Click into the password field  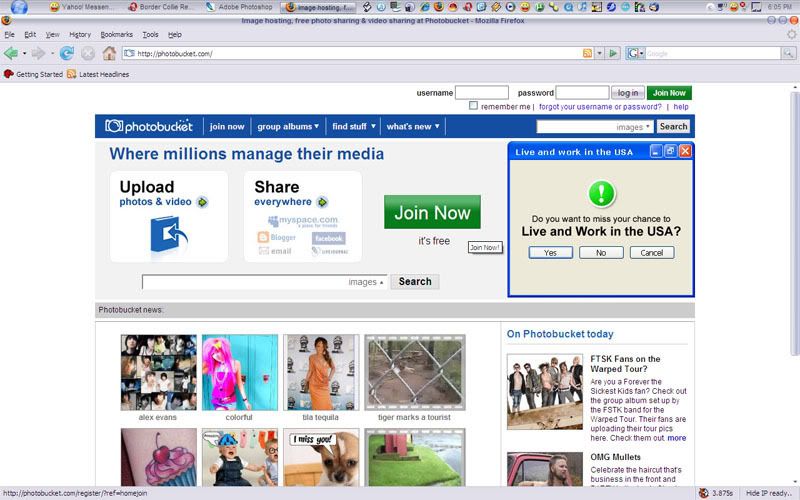click(582, 92)
